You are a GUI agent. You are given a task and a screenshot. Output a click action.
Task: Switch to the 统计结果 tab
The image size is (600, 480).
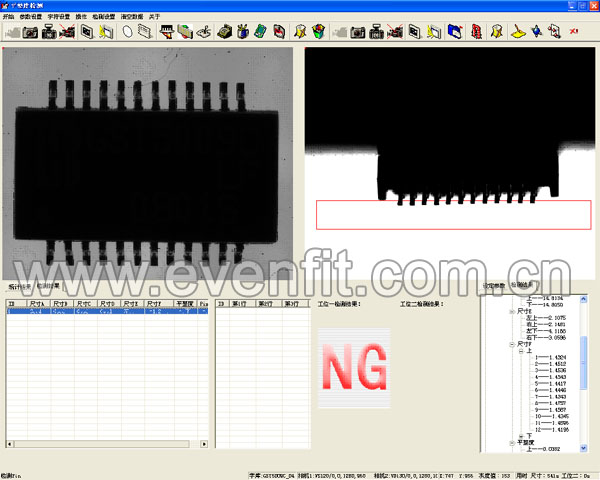tap(20, 286)
